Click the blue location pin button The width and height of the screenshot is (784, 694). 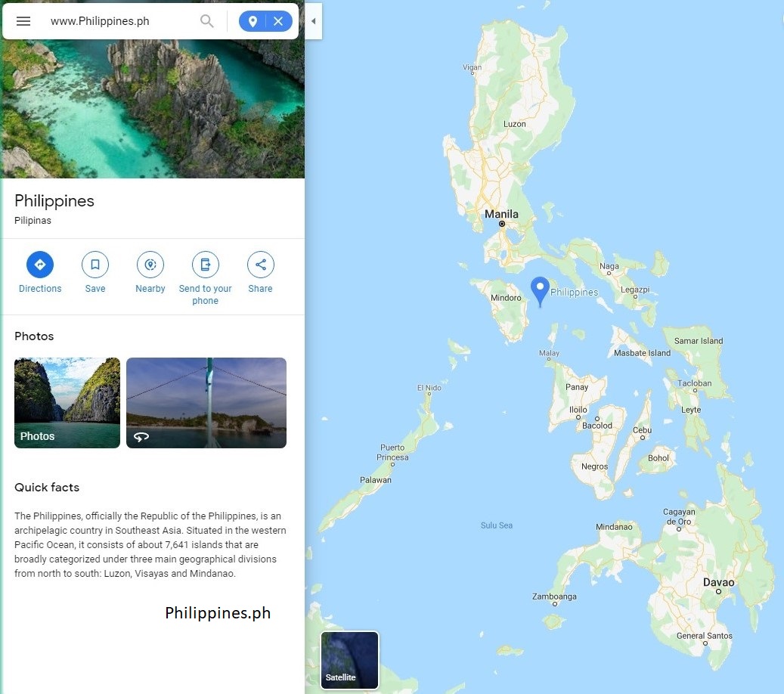point(253,21)
